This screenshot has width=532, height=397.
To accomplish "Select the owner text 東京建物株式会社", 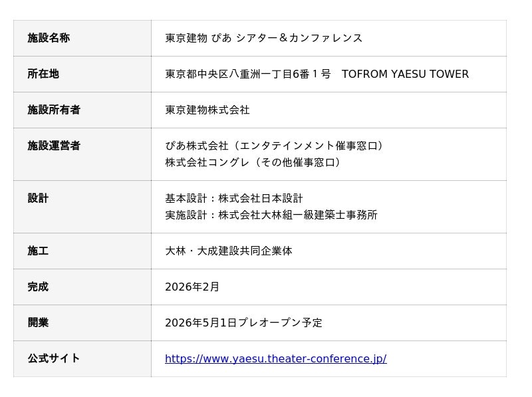I will 207,110.
